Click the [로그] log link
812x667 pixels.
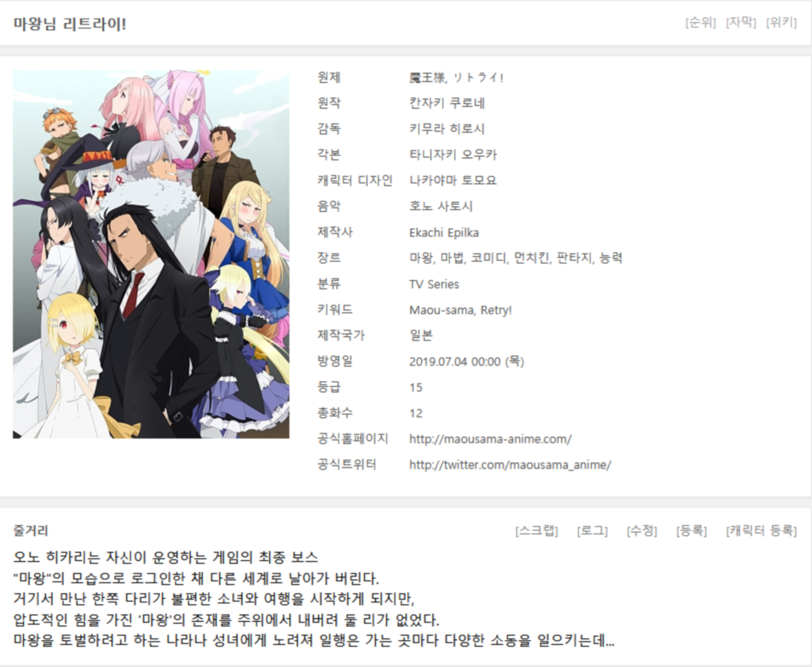point(592,531)
